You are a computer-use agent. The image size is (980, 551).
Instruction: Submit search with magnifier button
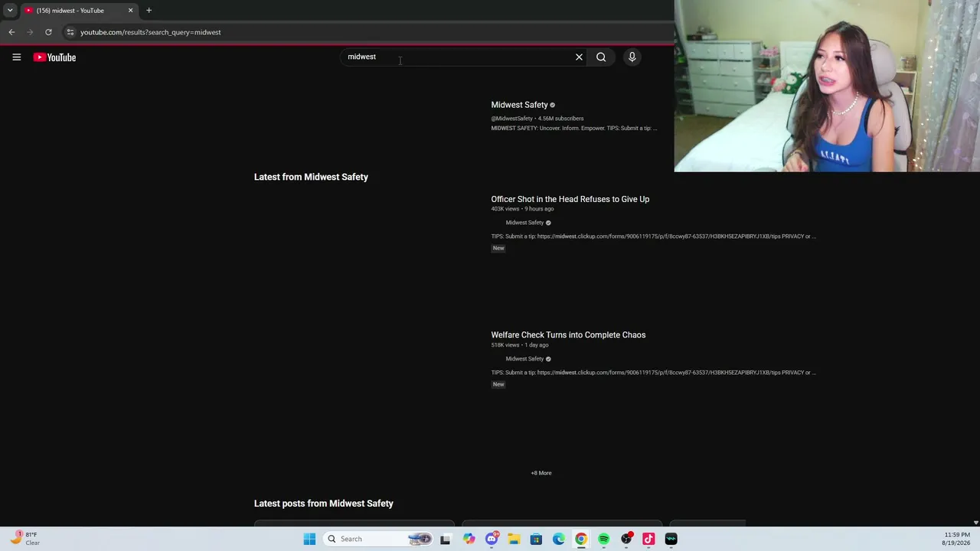point(601,57)
